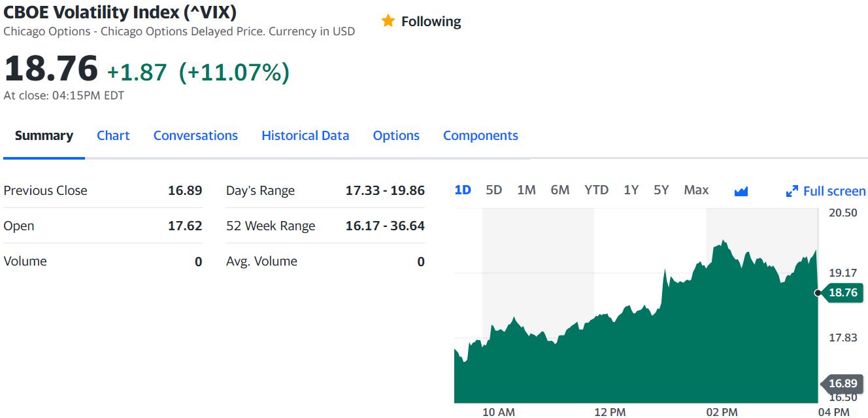Open the Summary tab

click(x=44, y=135)
